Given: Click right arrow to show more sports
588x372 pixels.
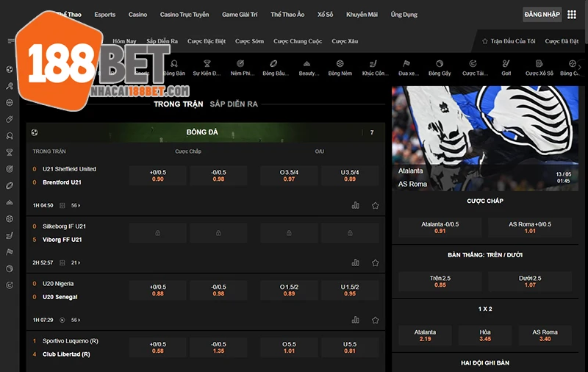Looking at the screenshot, I should pyautogui.click(x=580, y=68).
